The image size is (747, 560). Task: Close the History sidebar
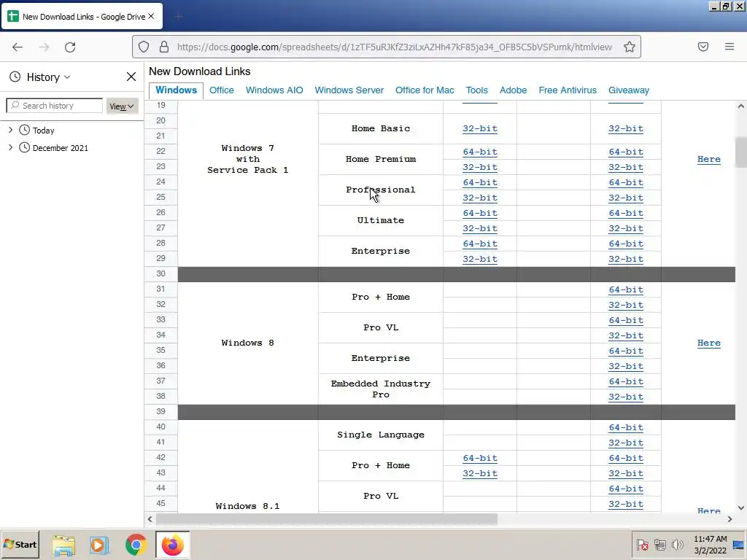click(x=131, y=77)
